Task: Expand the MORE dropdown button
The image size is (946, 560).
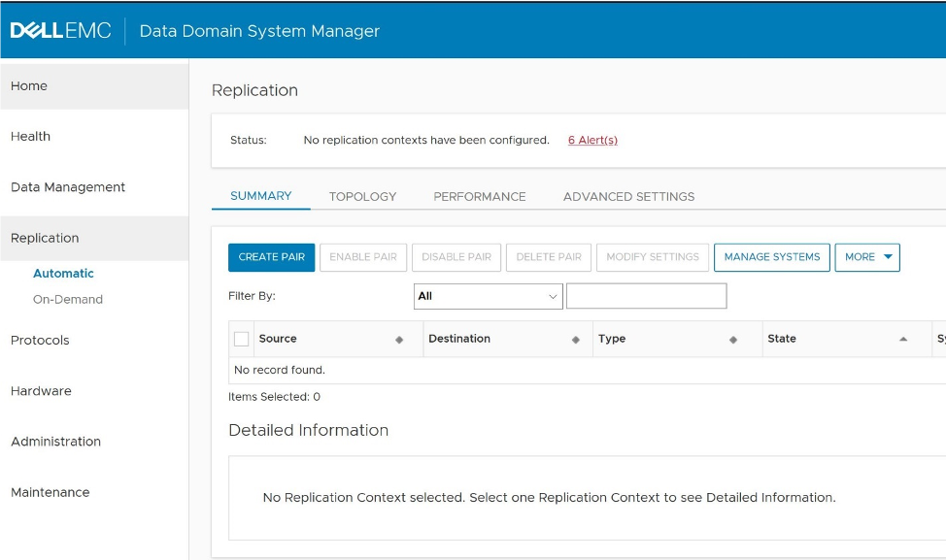Action: [x=867, y=257]
